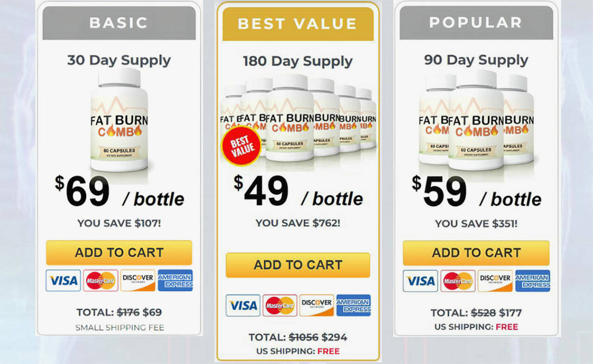Viewport: 593px width, 364px height.
Task: Add the 180 Day Supply to cart
Action: pyautogui.click(x=298, y=265)
